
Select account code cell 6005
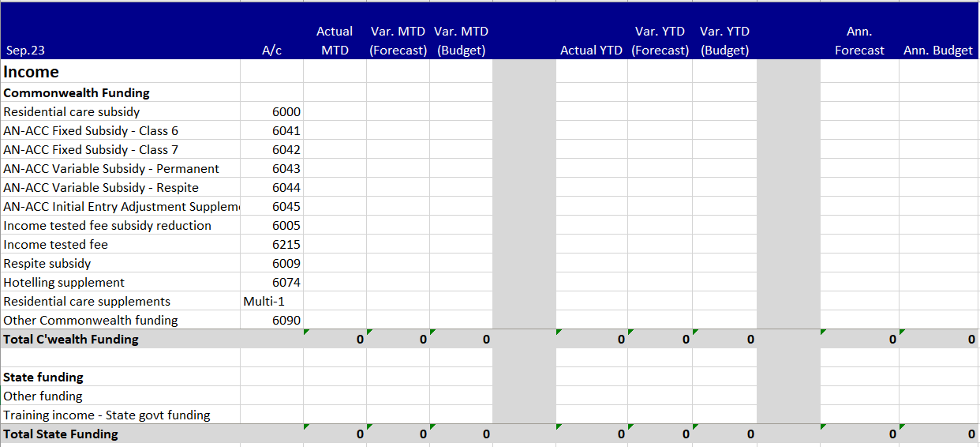[271, 225]
